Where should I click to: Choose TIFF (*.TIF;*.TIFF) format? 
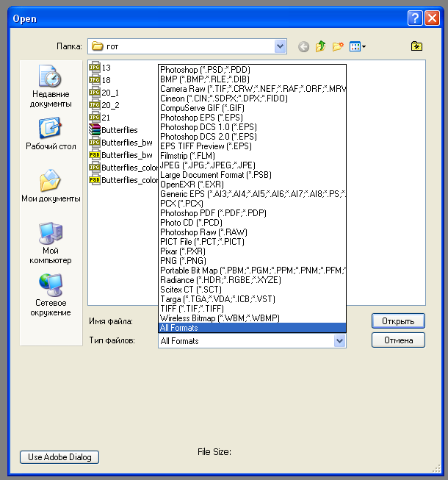(253, 309)
